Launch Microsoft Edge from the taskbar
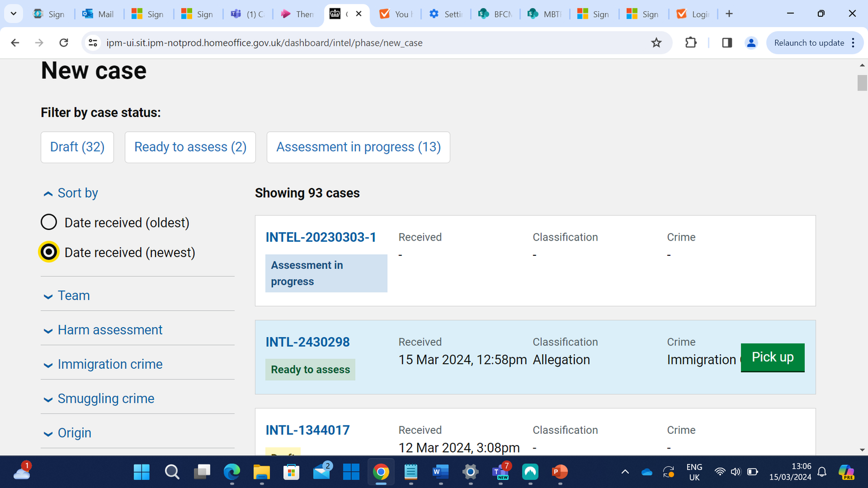This screenshot has width=868, height=488. [232, 472]
